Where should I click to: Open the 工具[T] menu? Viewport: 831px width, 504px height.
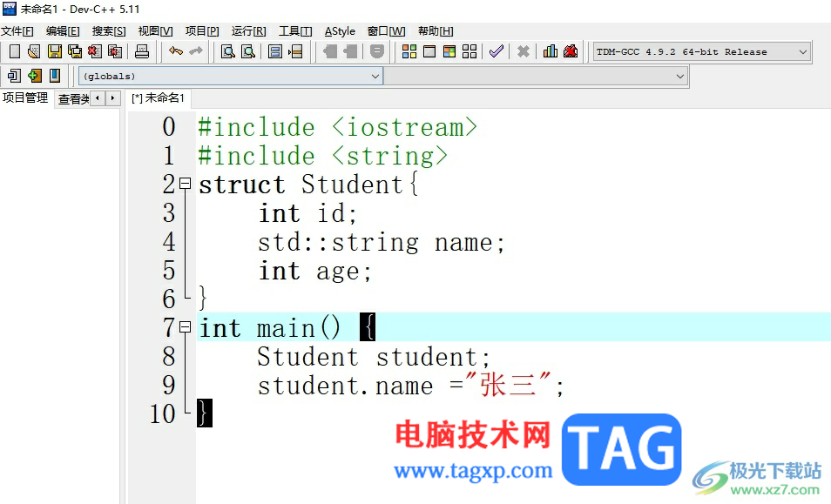(295, 31)
